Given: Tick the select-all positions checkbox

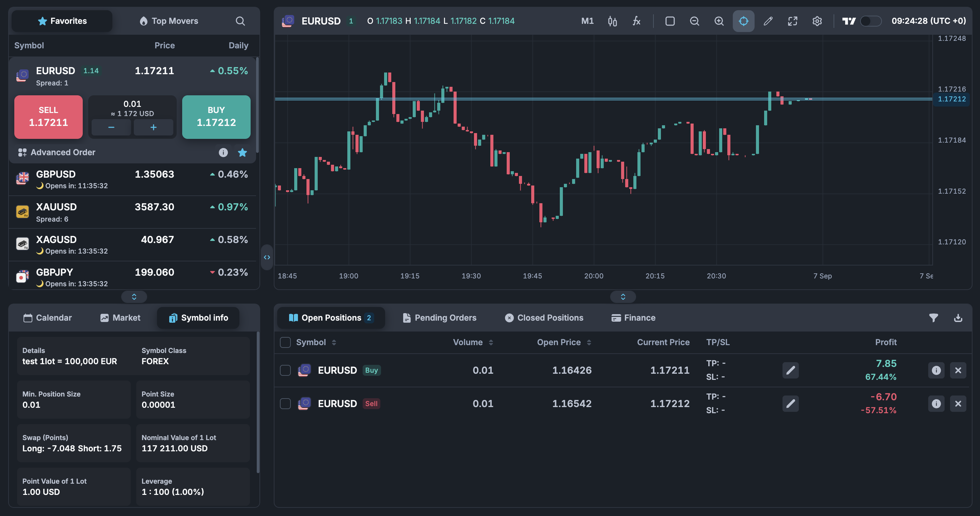Looking at the screenshot, I should tap(285, 342).
